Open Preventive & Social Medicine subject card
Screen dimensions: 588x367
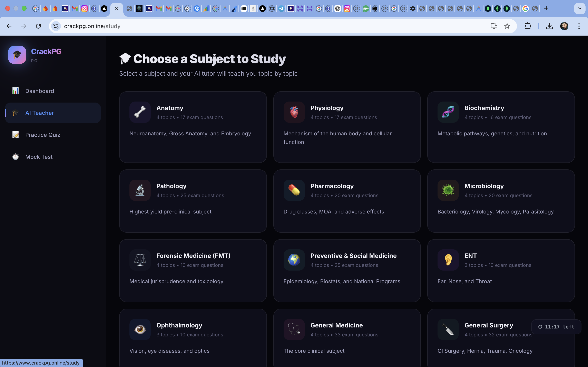click(x=347, y=270)
